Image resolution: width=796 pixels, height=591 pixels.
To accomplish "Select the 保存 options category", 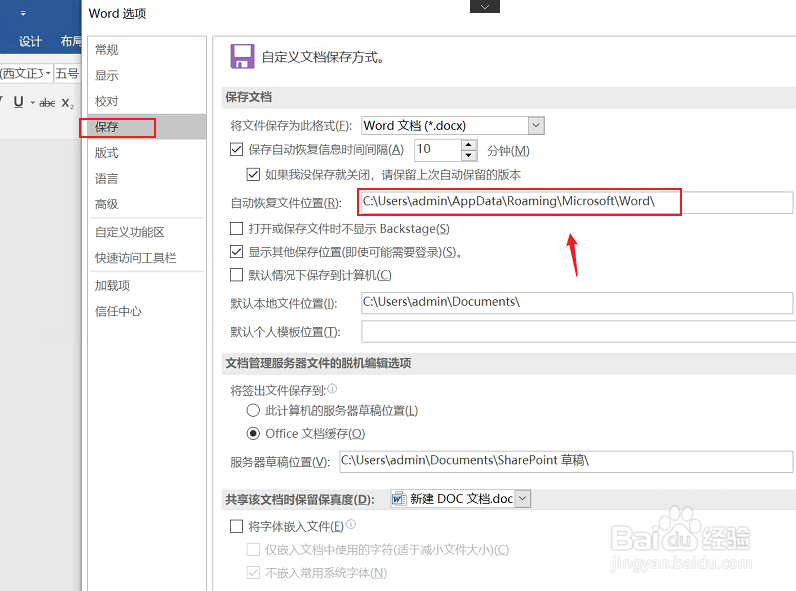I will (147, 127).
